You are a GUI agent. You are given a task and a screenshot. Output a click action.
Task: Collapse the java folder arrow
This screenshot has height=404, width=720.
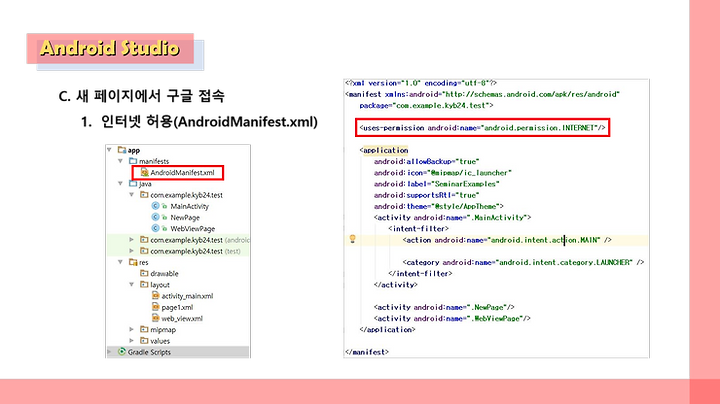120,184
